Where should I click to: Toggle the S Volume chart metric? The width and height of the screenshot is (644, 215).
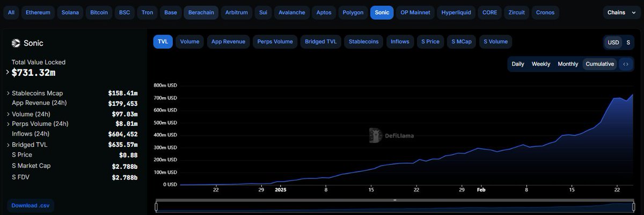495,41
